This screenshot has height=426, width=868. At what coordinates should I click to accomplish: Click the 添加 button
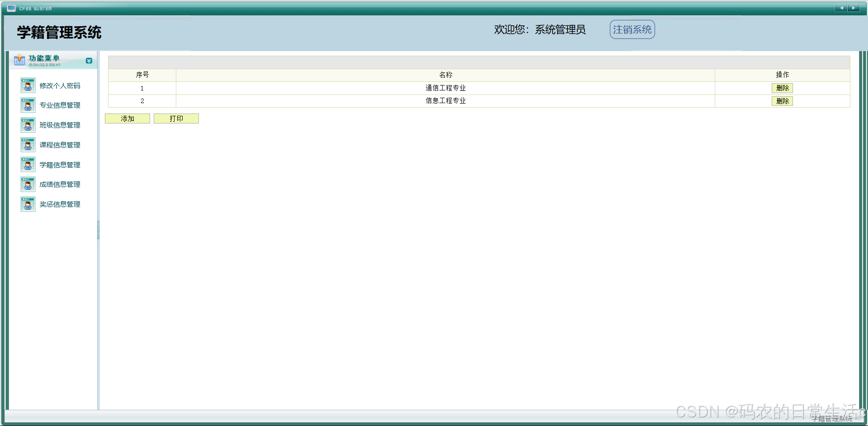(x=127, y=118)
